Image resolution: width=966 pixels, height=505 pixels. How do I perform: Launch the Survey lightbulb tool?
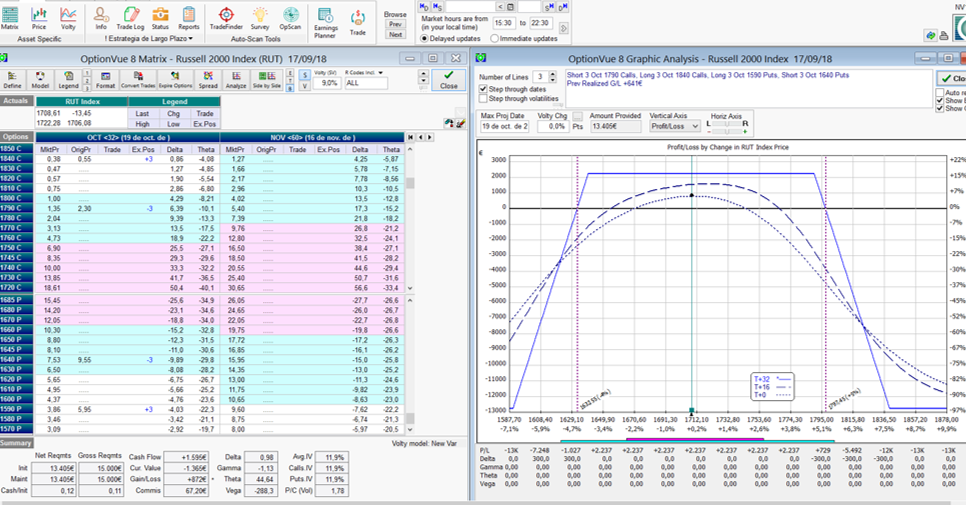[260, 18]
